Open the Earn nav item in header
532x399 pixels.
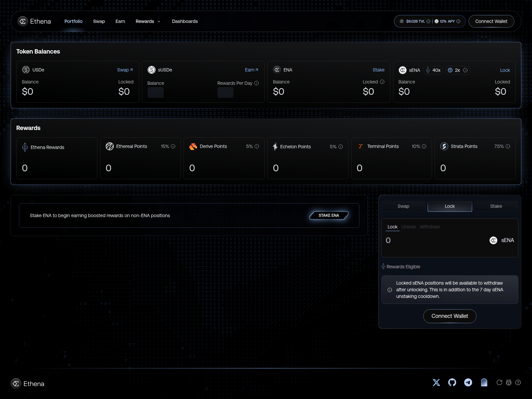(x=120, y=21)
